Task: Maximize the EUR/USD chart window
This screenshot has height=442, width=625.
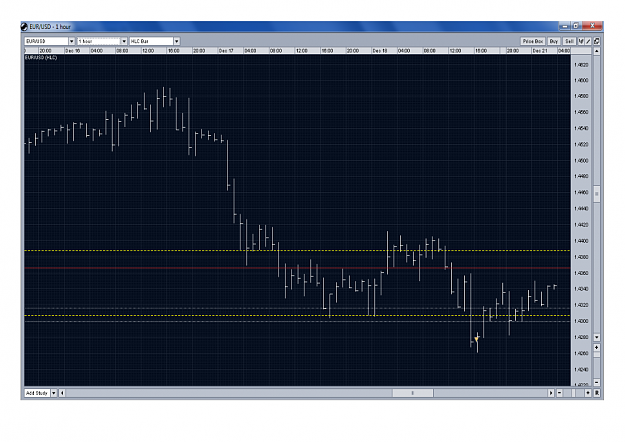Action: [576, 26]
